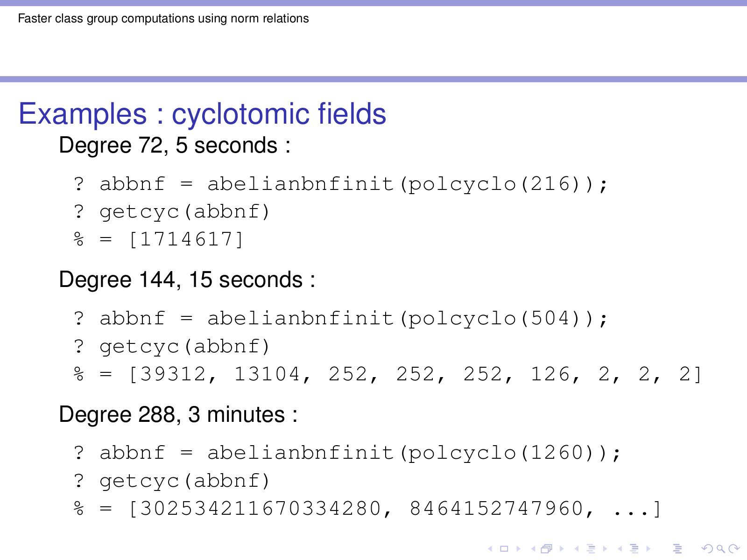This screenshot has width=747, height=560.
Task: Open search with the magnifier icon
Action: tap(720, 549)
